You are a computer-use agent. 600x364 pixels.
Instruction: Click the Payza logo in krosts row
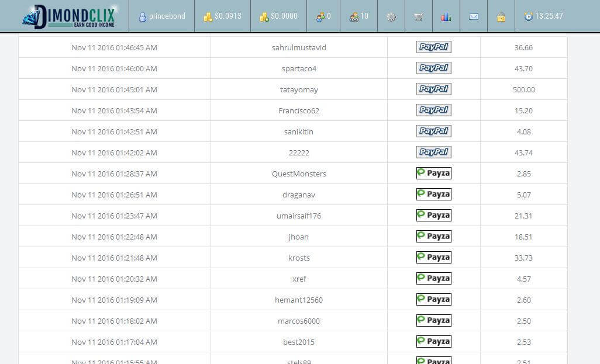[x=433, y=258]
